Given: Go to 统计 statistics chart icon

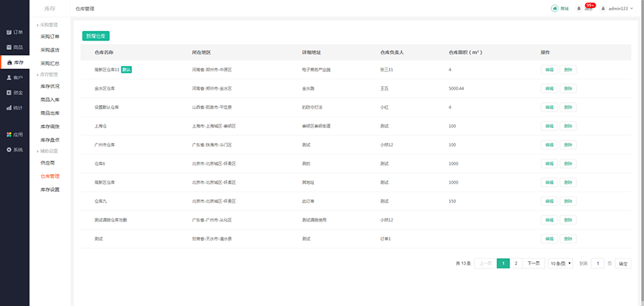Looking at the screenshot, I should pos(10,107).
